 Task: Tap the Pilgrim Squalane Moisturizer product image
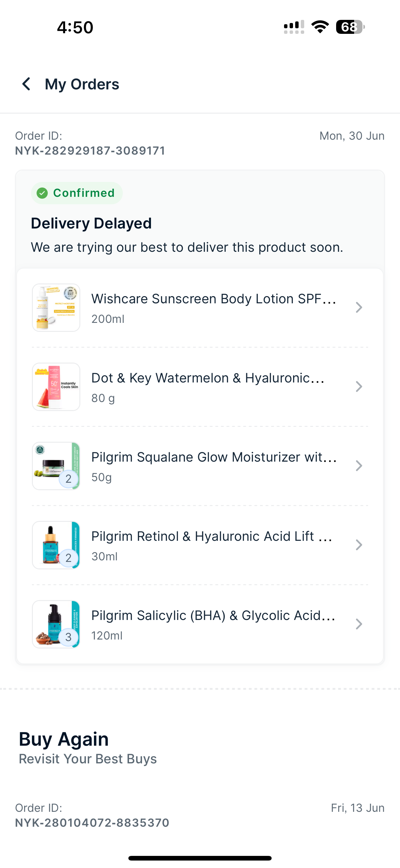pos(56,466)
